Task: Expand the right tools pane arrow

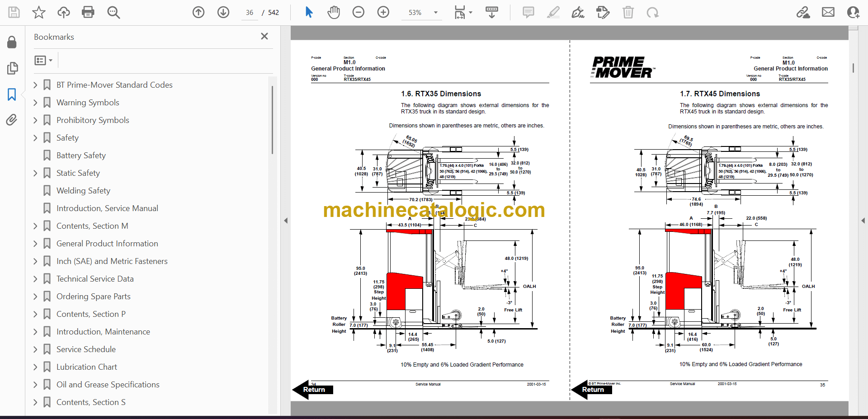Action: 863,221
